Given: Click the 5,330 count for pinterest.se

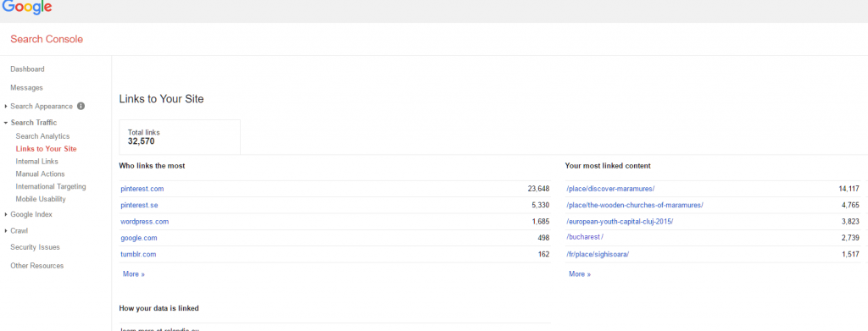Looking at the screenshot, I should point(540,205).
